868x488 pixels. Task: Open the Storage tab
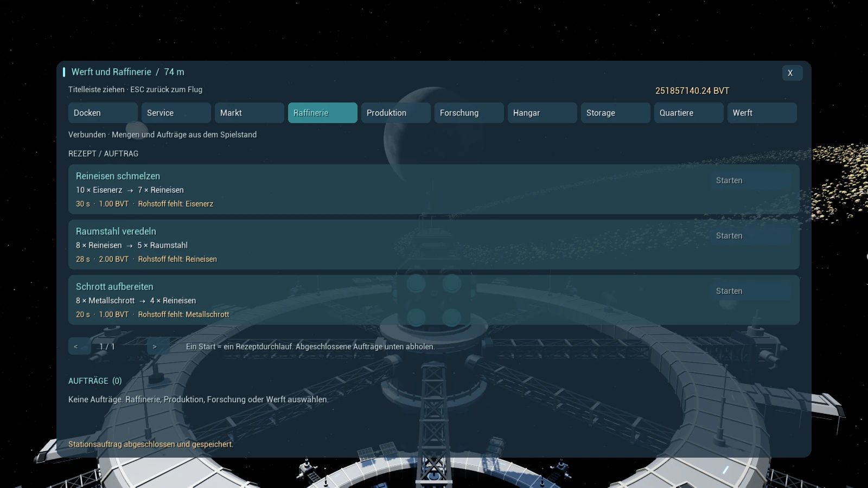tap(616, 113)
